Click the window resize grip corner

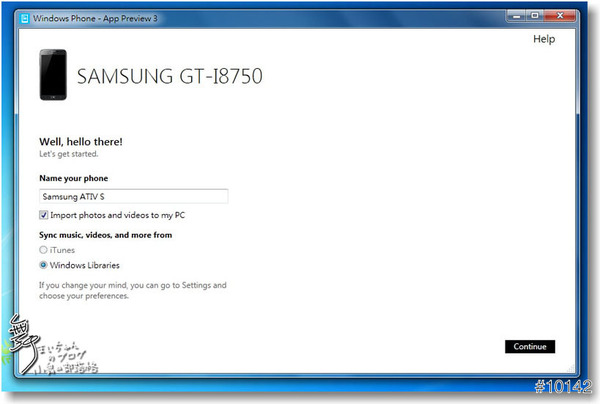pos(571,368)
